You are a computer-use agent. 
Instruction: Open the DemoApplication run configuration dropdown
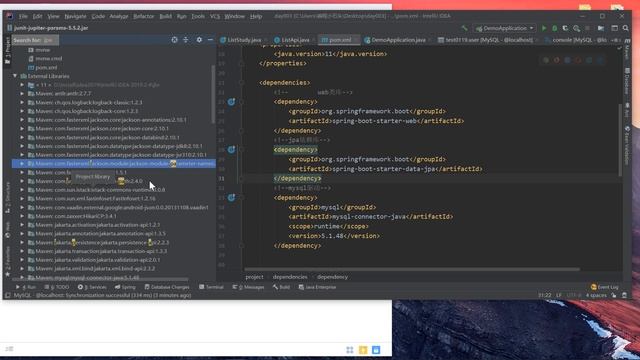504,28
